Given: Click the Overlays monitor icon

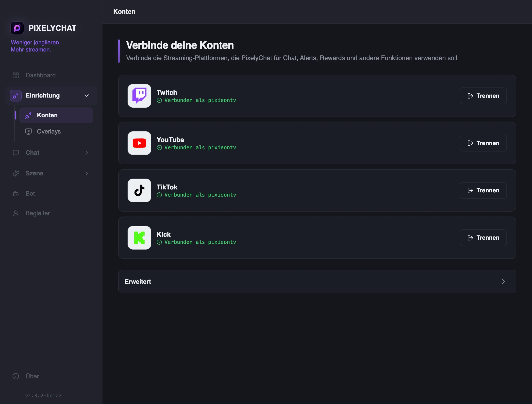Looking at the screenshot, I should pos(29,132).
